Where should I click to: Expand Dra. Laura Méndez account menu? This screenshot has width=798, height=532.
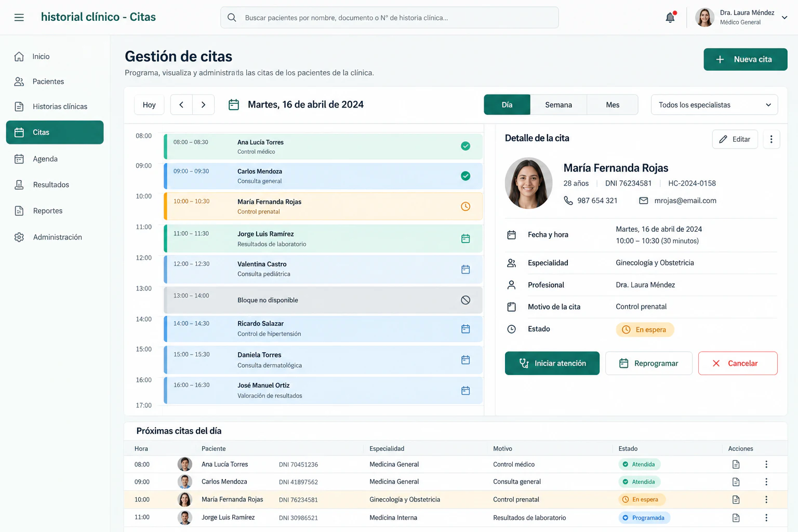click(x=784, y=17)
